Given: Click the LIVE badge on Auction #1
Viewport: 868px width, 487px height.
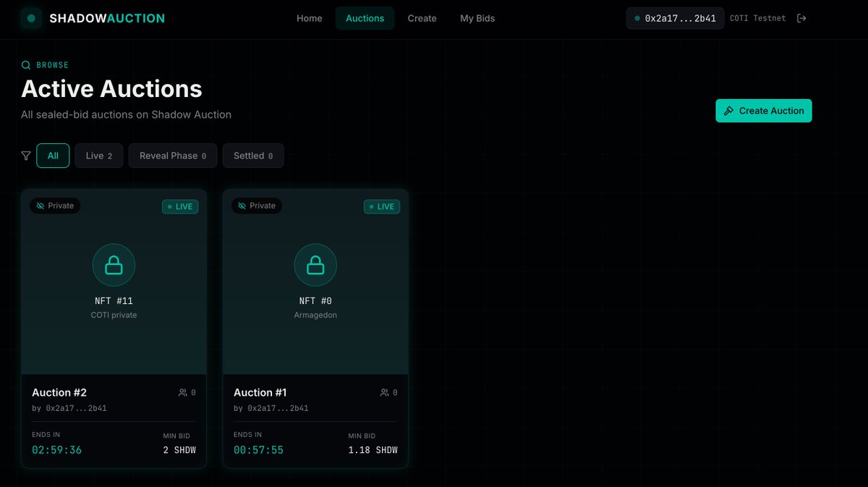Looking at the screenshot, I should [x=382, y=206].
